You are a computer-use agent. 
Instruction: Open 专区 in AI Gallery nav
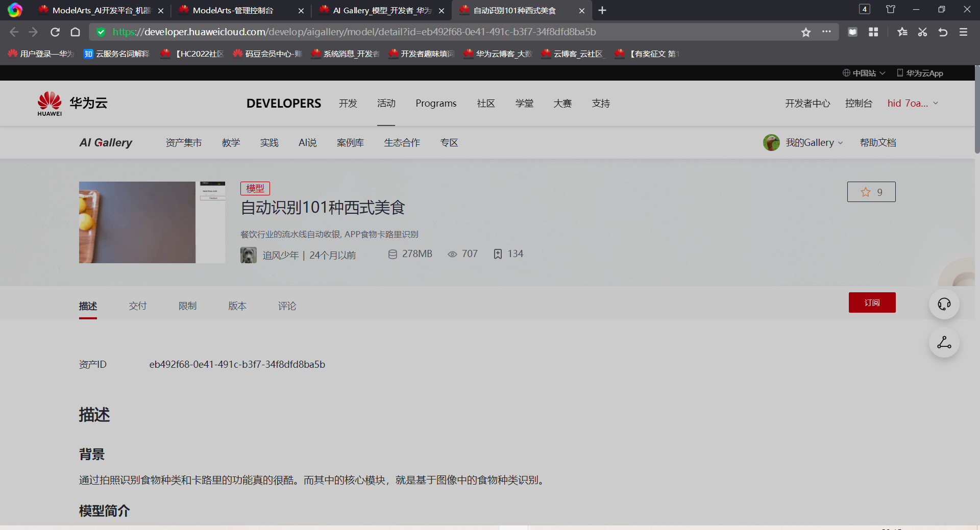coord(449,143)
